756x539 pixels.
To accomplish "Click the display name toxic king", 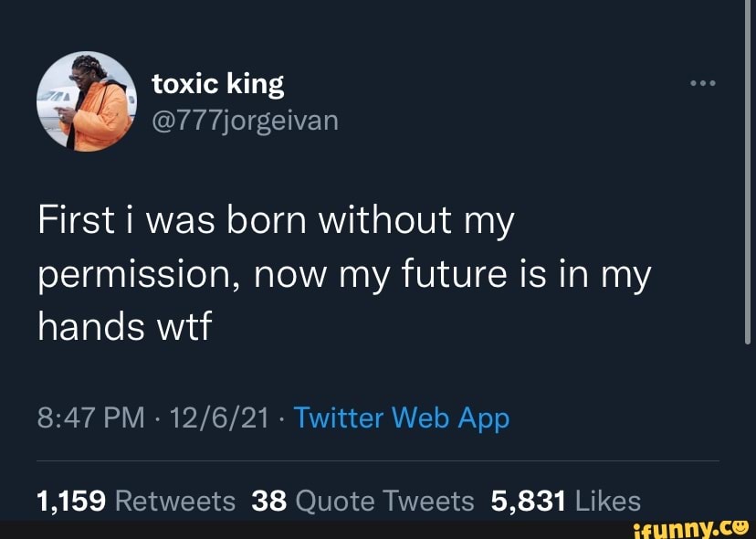I will 217,82.
